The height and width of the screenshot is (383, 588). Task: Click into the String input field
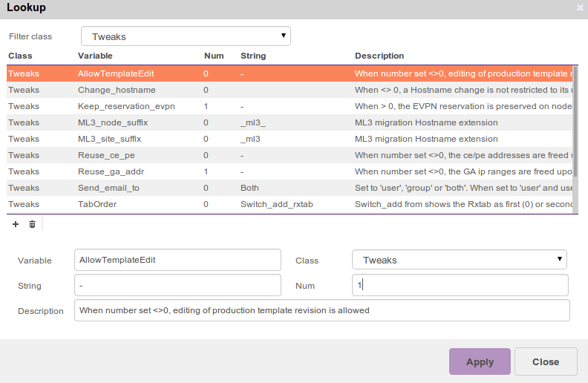pos(177,286)
